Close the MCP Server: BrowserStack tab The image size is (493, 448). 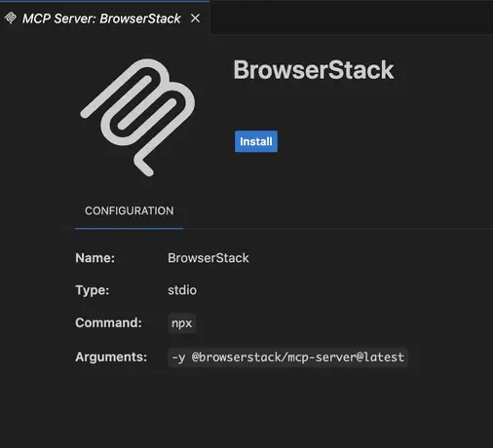195,19
